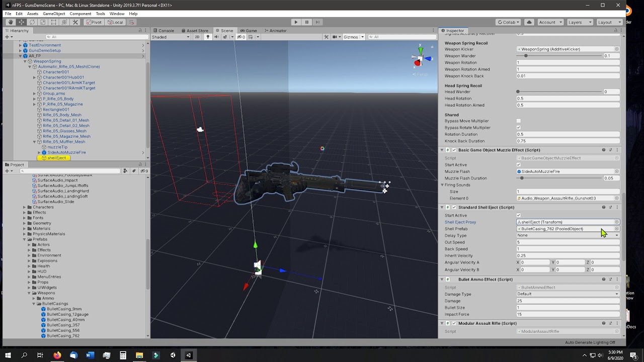This screenshot has height=362, width=644.
Task: Open help for Basic Game Object Muzzle Effect
Action: coord(604,150)
